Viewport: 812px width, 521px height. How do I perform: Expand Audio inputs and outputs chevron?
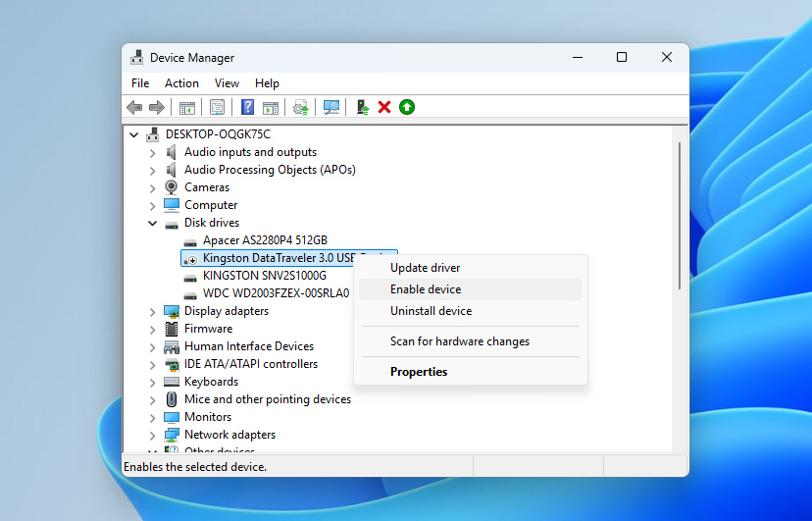[x=152, y=153]
